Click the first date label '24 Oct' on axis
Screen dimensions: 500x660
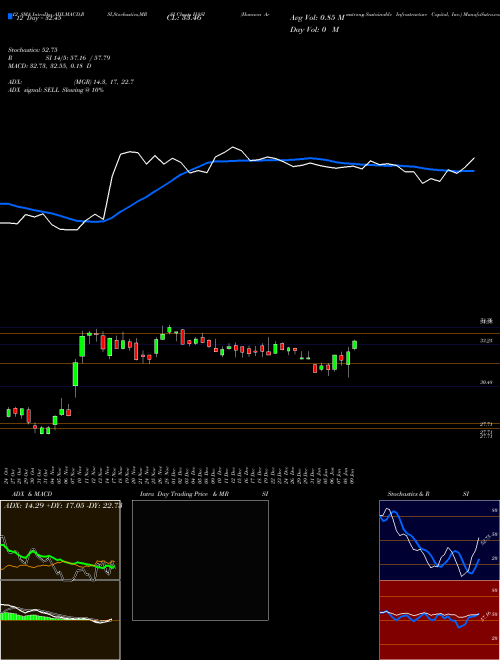point(8,476)
